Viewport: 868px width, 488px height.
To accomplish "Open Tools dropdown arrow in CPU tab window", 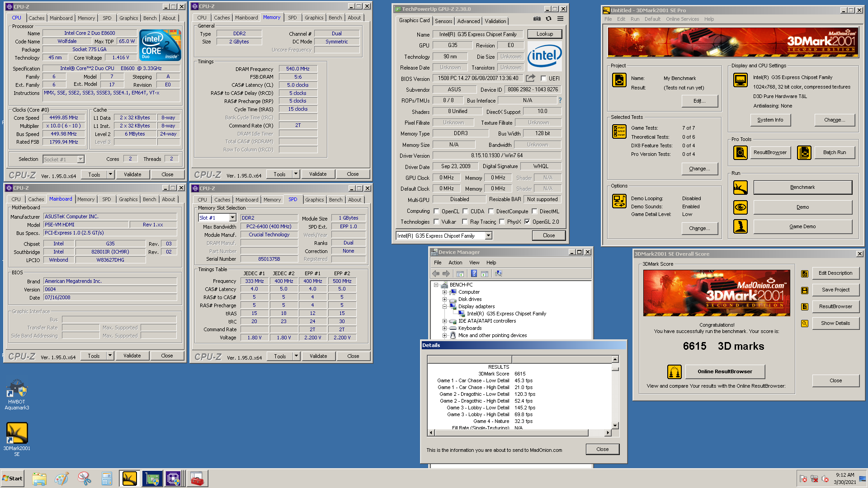I will tap(110, 174).
